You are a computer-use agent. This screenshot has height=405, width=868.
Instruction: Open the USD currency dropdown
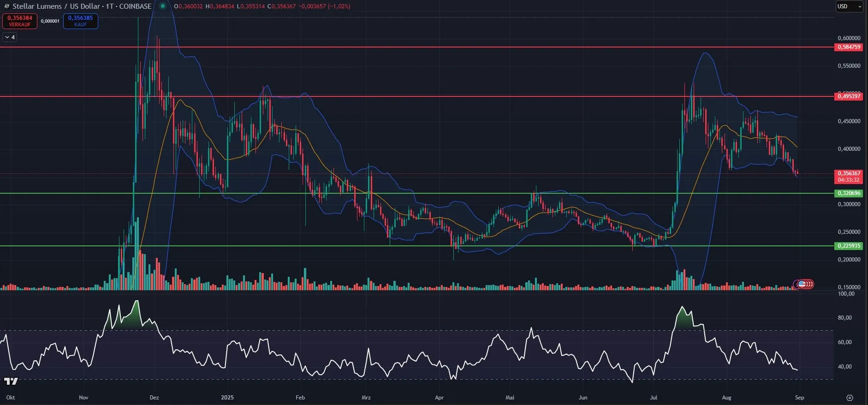(x=849, y=6)
